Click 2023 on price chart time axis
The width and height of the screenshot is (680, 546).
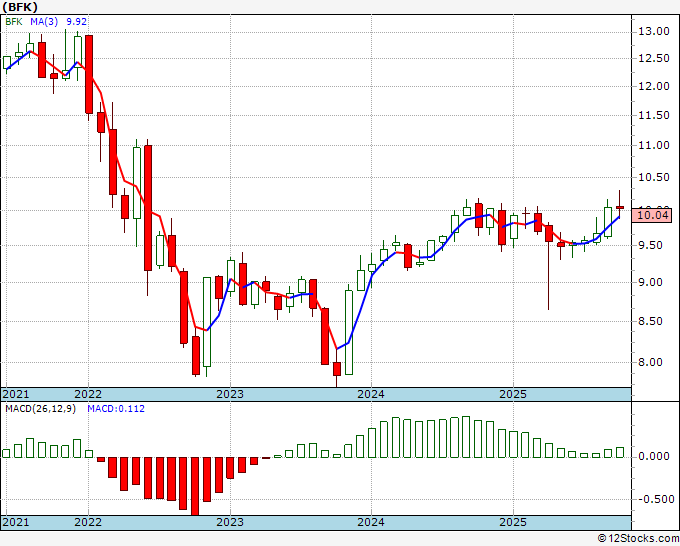pyautogui.click(x=230, y=394)
